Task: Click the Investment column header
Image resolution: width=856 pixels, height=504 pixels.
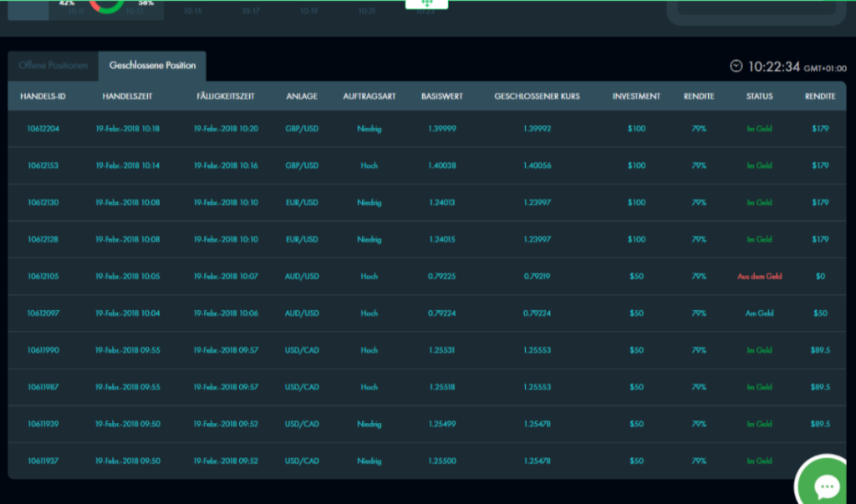Action: (x=636, y=96)
